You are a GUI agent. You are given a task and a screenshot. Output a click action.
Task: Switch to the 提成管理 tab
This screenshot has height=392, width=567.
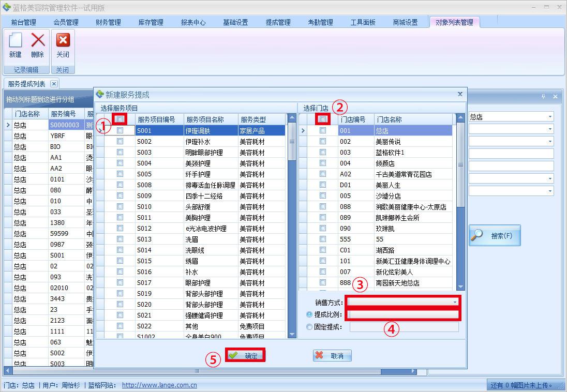278,22
